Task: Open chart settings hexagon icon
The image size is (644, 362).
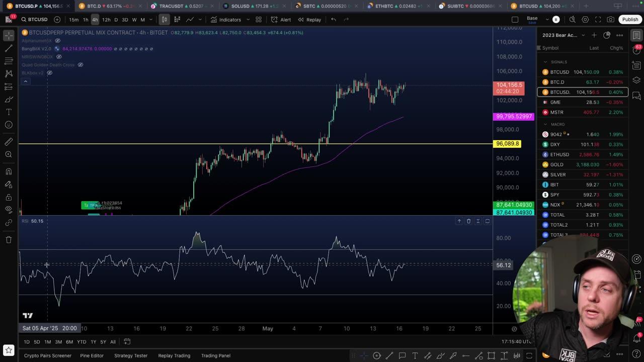Action: [x=585, y=20]
